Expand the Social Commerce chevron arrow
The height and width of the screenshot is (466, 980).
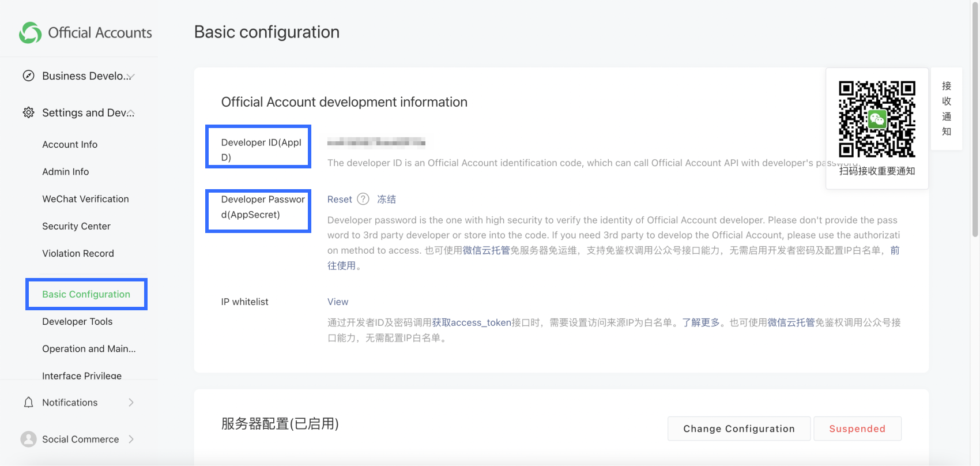pos(131,439)
